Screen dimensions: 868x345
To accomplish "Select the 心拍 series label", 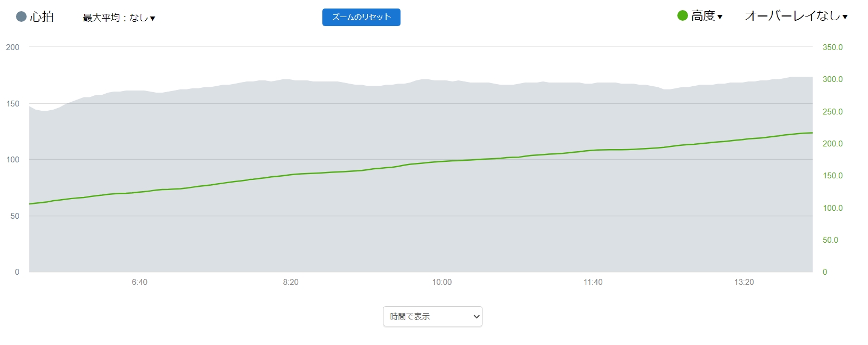I will coord(42,17).
